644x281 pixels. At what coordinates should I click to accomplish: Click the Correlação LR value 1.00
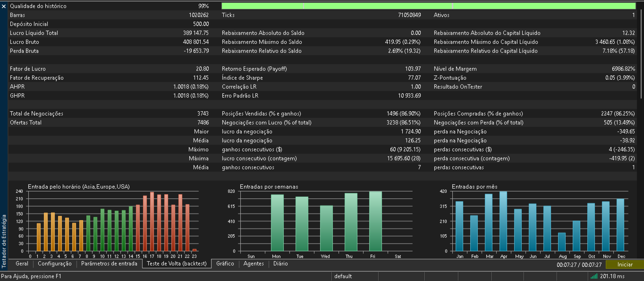pos(415,87)
